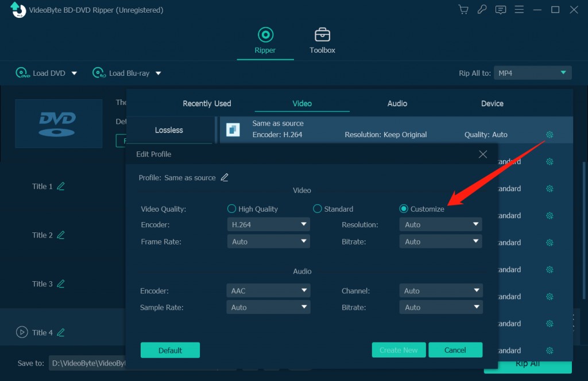The height and width of the screenshot is (381, 588).
Task: Expand the Rip All to MP4 dropdown
Action: click(532, 73)
